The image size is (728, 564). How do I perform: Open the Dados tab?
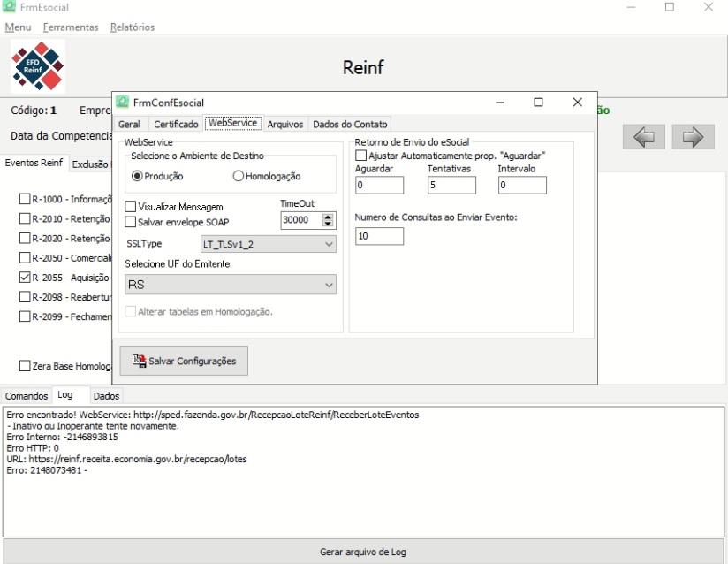106,396
